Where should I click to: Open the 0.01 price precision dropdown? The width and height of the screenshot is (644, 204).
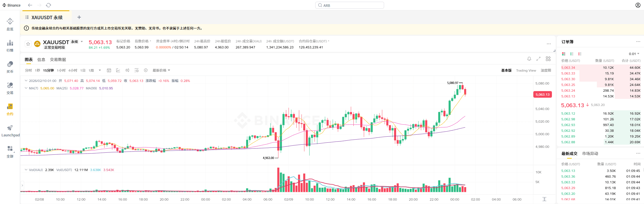pyautogui.click(x=634, y=54)
